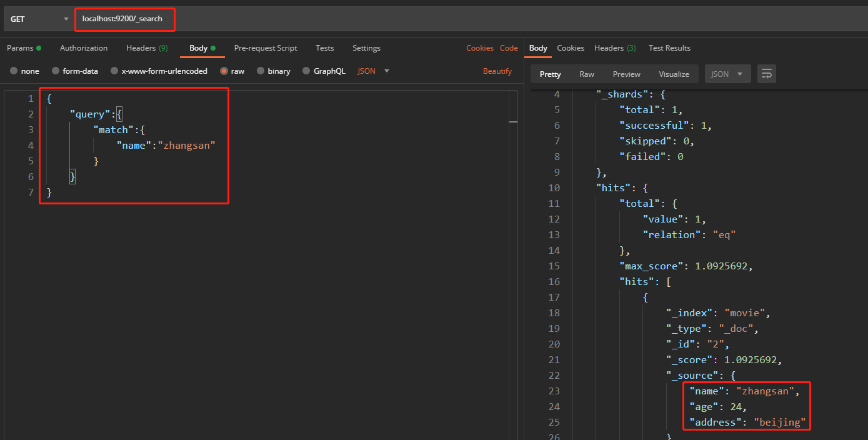The height and width of the screenshot is (440, 868).
Task: Open the request Headers (9) tab
Action: [x=147, y=48]
